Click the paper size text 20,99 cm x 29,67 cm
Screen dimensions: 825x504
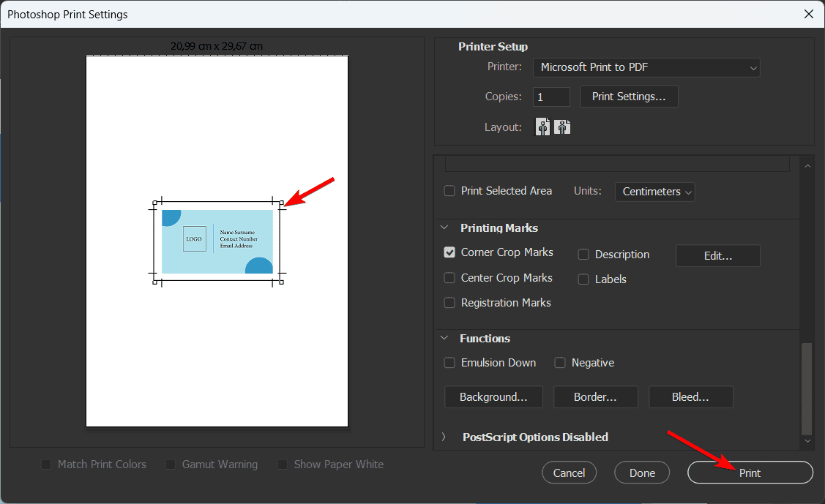tap(217, 46)
